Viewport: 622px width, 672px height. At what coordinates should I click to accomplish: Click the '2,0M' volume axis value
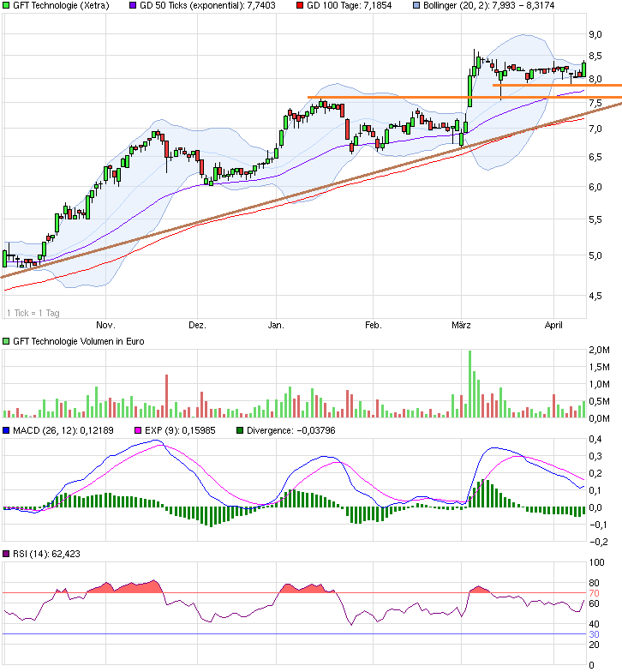(599, 350)
